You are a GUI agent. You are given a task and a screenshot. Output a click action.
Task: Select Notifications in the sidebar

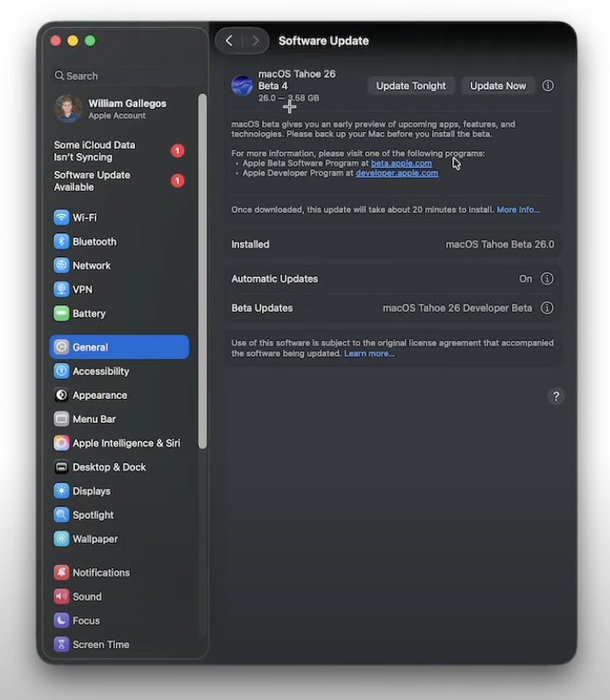101,572
